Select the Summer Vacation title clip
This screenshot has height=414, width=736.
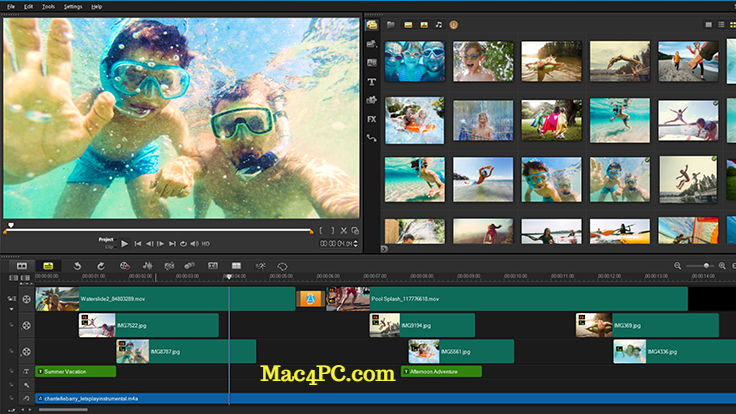pos(76,371)
